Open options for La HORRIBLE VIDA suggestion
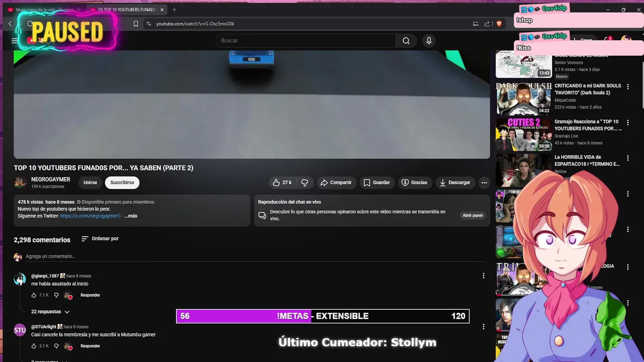The width and height of the screenshot is (644, 362). pyautogui.click(x=627, y=158)
